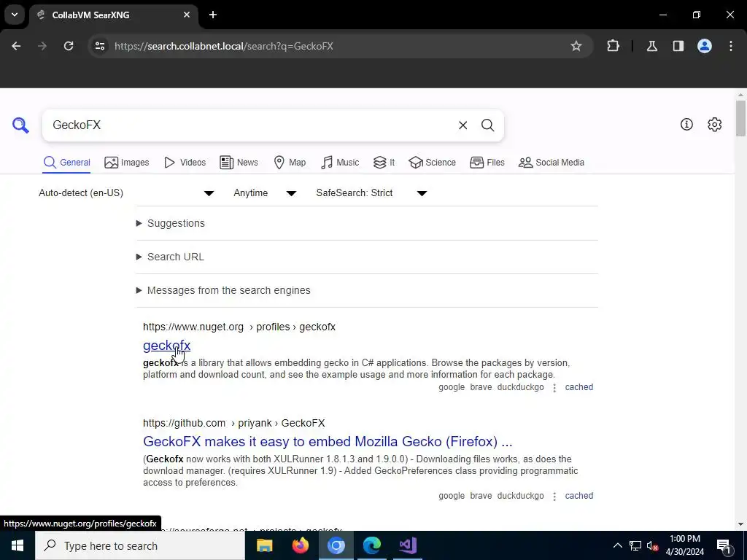The width and height of the screenshot is (747, 560).
Task: Switch to the Science tab
Action: [x=432, y=163]
